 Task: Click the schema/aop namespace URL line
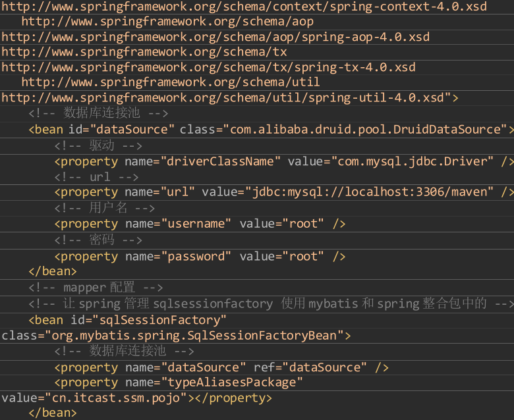pyautogui.click(x=167, y=22)
